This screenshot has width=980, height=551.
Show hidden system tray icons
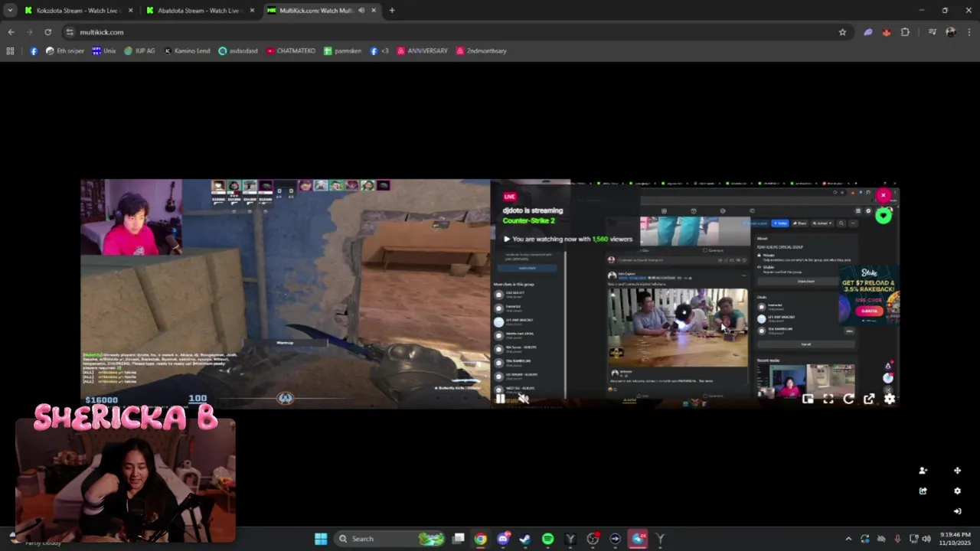click(x=848, y=539)
